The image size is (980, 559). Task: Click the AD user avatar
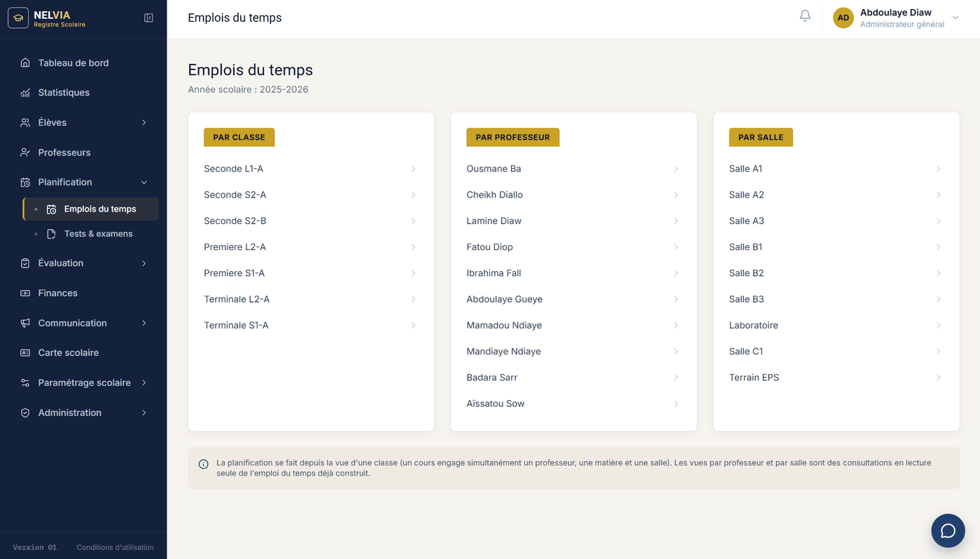tap(843, 18)
